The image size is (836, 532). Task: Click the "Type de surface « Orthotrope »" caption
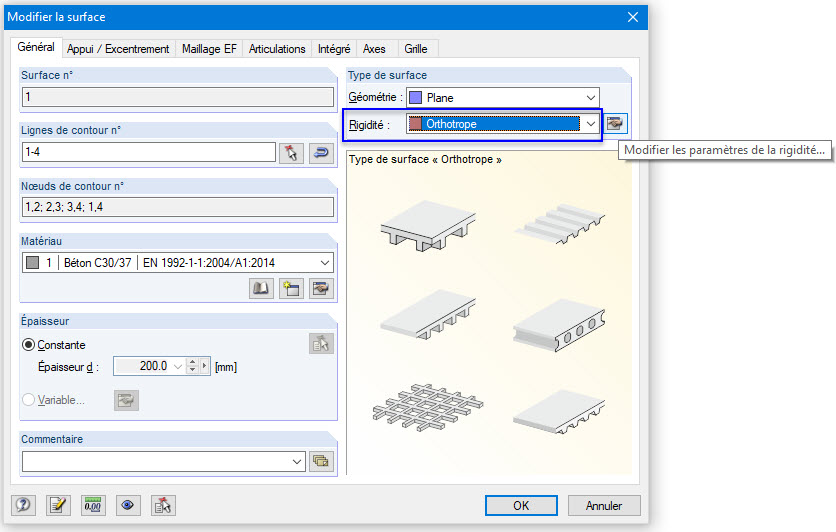coord(425,159)
